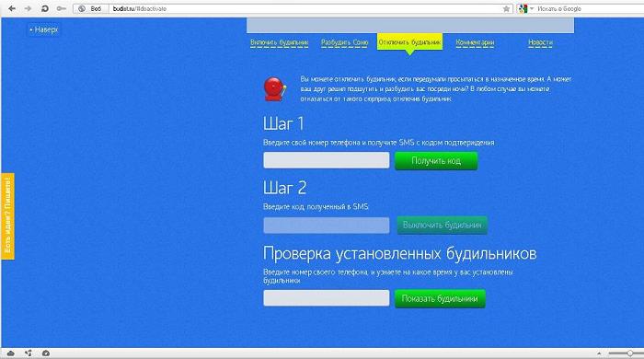644x359 pixels.
Task: Click the Шаг 2 heading
Action: [284, 188]
